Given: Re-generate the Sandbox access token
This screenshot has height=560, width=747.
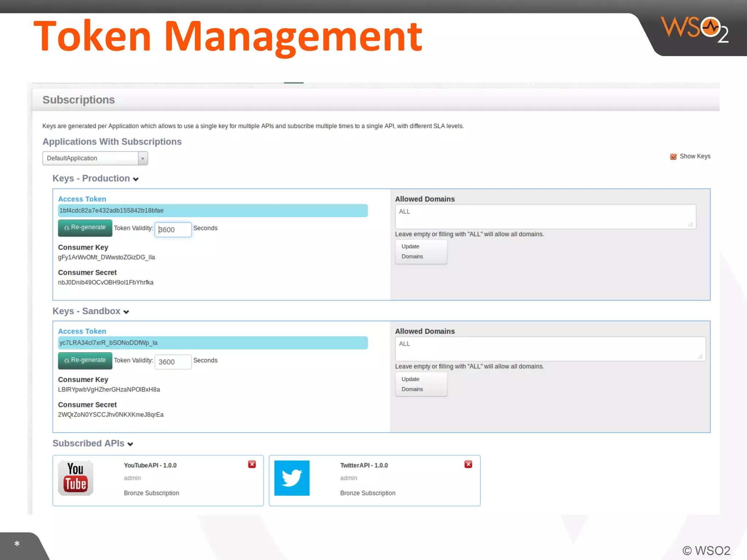Looking at the screenshot, I should coord(85,361).
